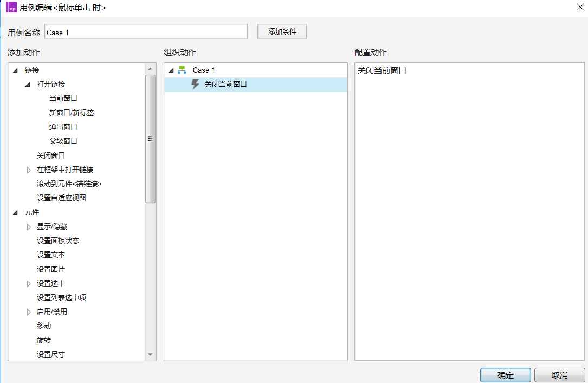Click scroll-down arrow of action list
The height and width of the screenshot is (383, 588).
coord(150,354)
